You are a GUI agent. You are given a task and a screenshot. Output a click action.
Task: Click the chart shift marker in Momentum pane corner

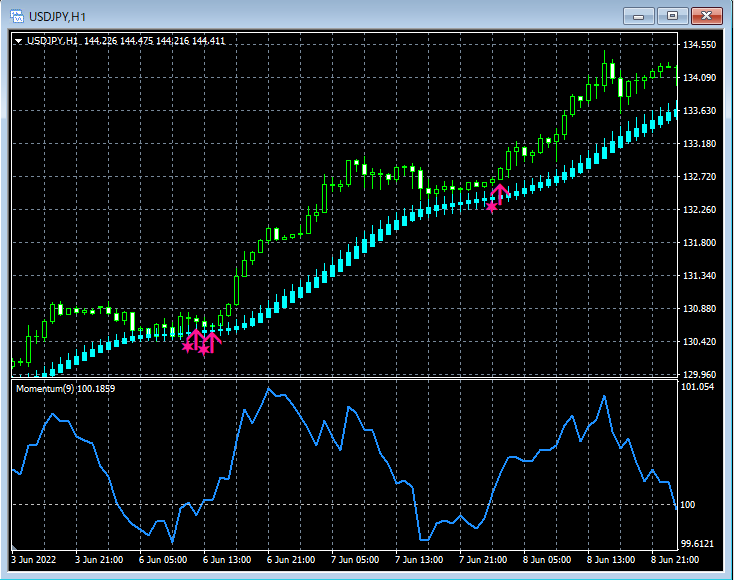(x=14, y=547)
